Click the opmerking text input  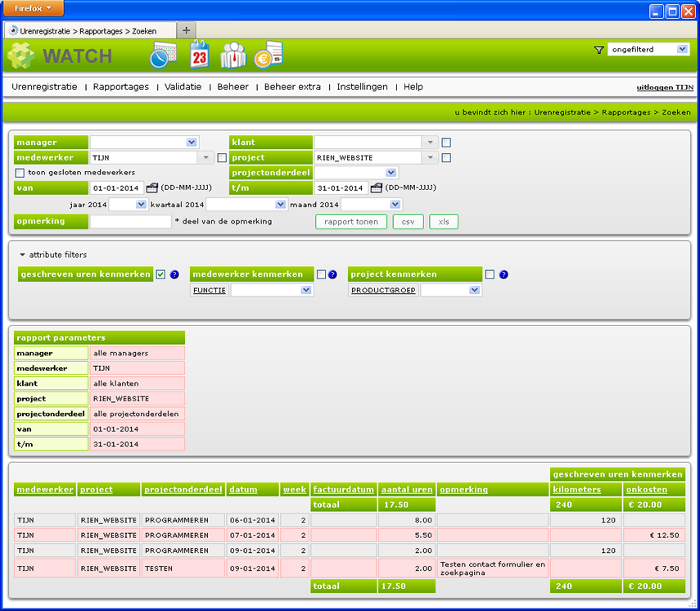(130, 221)
